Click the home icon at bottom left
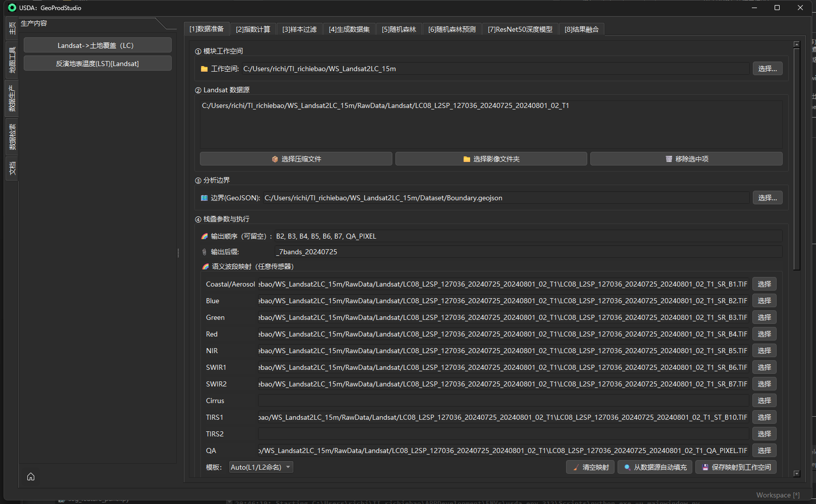 [31, 477]
